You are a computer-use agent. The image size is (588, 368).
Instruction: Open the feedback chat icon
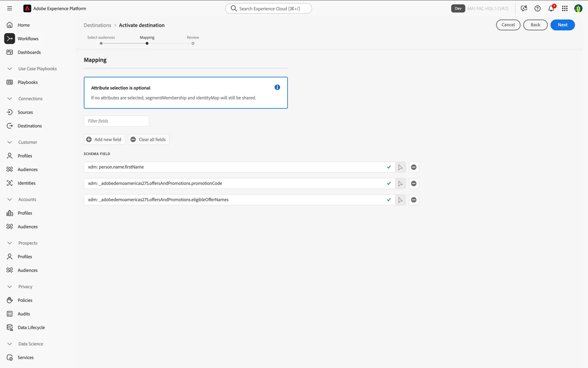click(524, 9)
